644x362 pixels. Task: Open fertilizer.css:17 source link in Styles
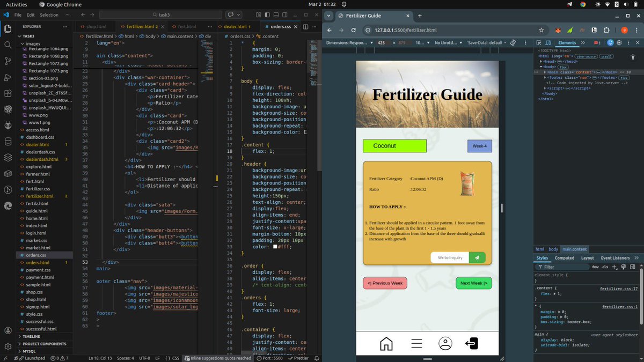(x=619, y=289)
